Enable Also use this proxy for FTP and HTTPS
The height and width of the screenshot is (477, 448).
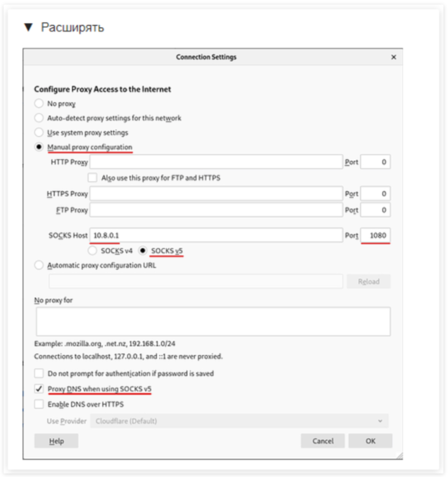click(x=92, y=178)
